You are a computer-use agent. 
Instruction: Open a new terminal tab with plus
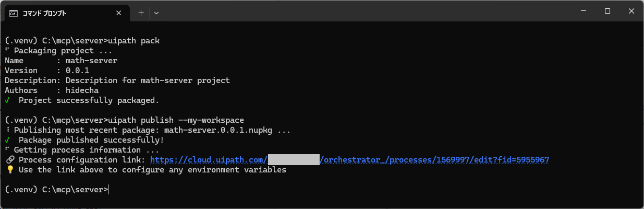[141, 13]
